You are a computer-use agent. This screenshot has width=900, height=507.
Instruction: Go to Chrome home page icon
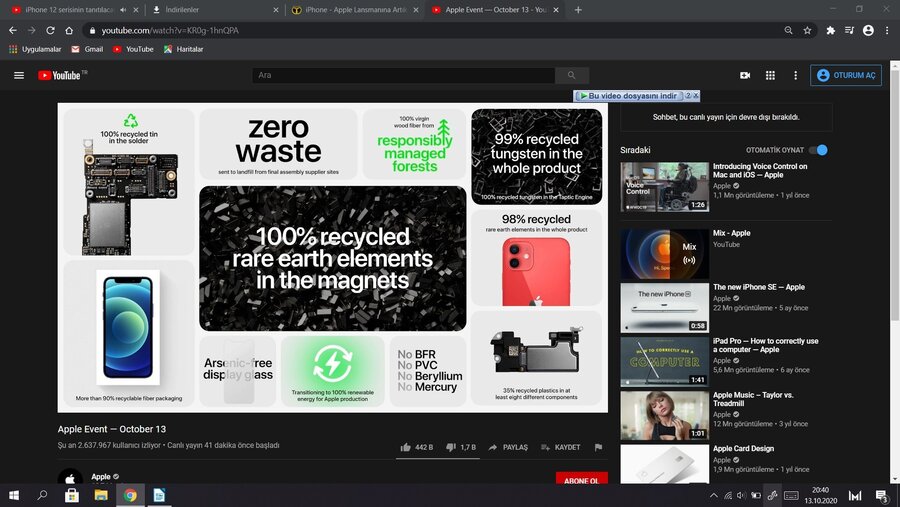[x=69, y=30]
